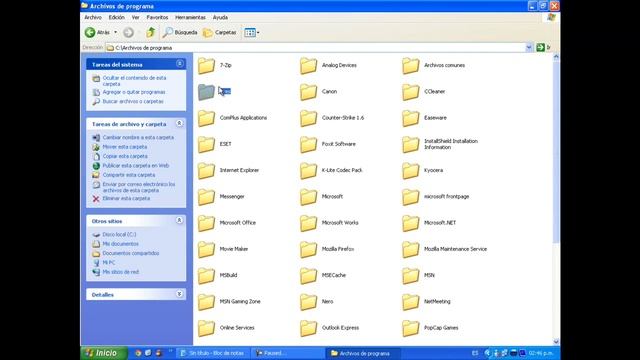Select the ESET folder icon
The height and width of the screenshot is (360, 640).
[206, 144]
